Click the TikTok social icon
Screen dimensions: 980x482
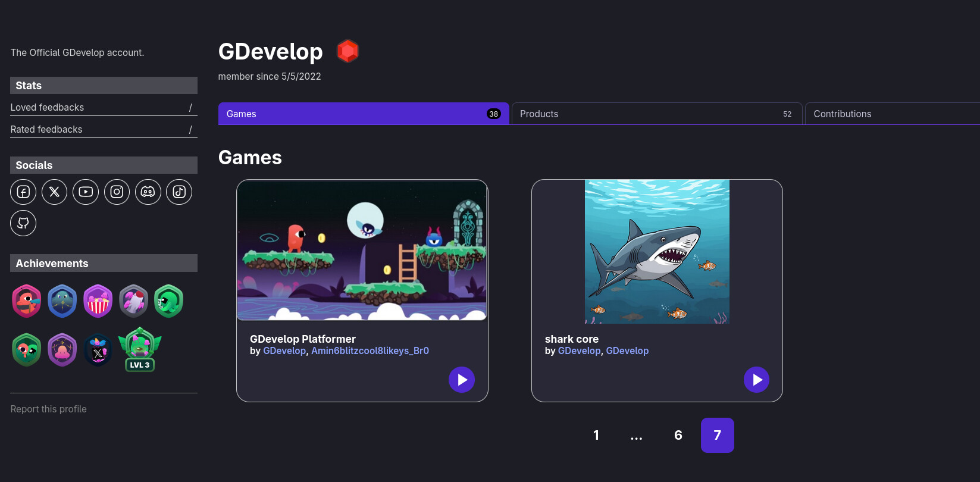coord(179,192)
